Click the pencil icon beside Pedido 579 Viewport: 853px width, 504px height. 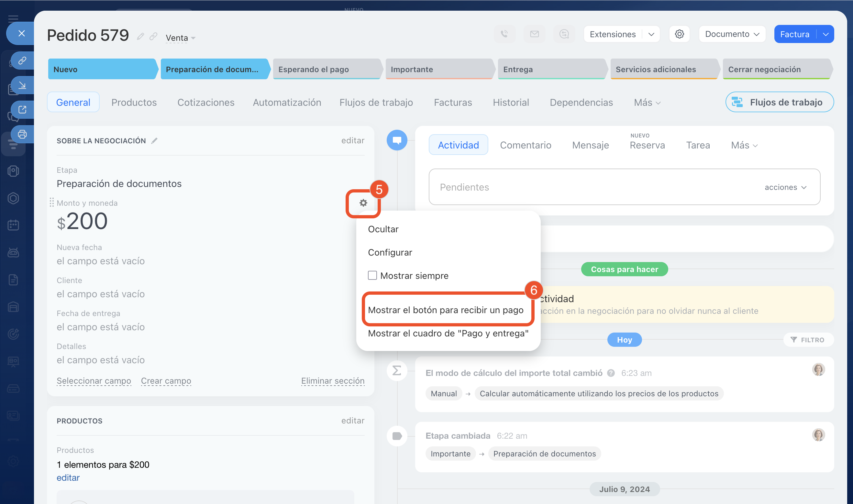pos(140,36)
